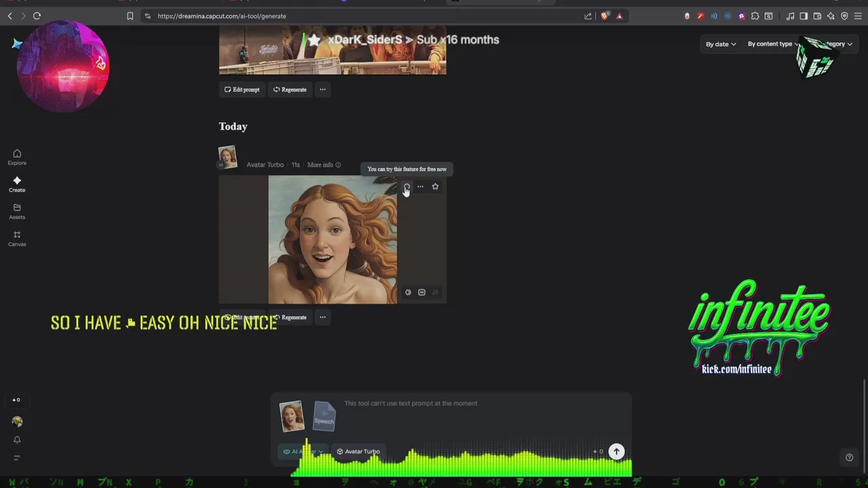This screenshot has height=488, width=868.
Task: Toggle the browser sidebar panel icon
Action: 804,16
